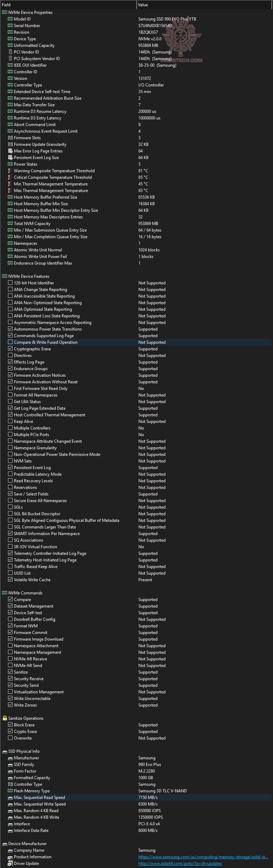Click the Host Memory Buffer Preferred Size icon

point(10,197)
